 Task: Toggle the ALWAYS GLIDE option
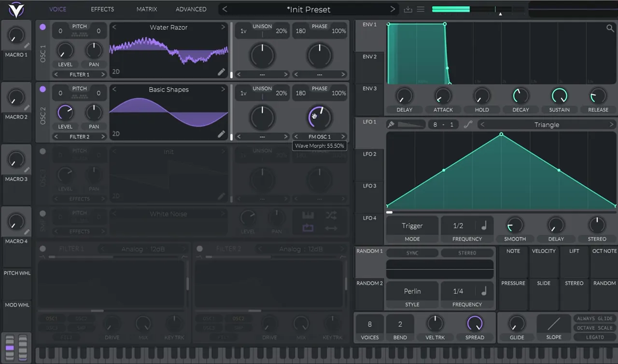click(594, 319)
